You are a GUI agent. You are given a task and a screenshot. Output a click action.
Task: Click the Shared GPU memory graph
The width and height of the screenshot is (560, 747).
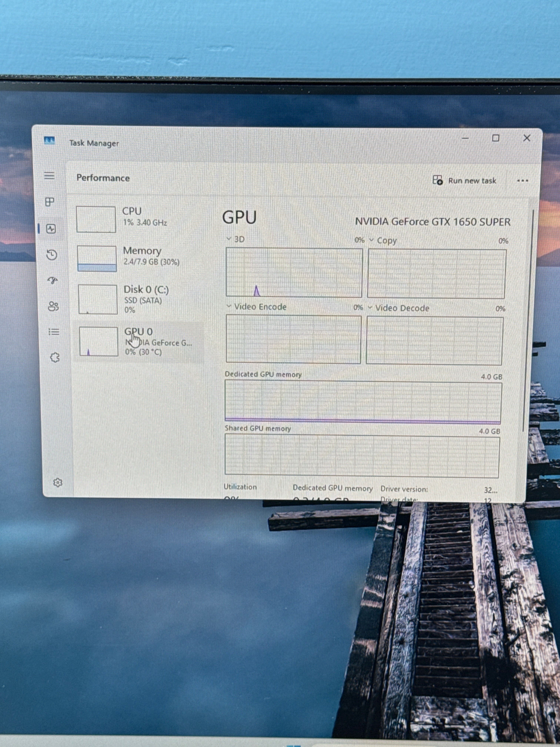(x=362, y=456)
